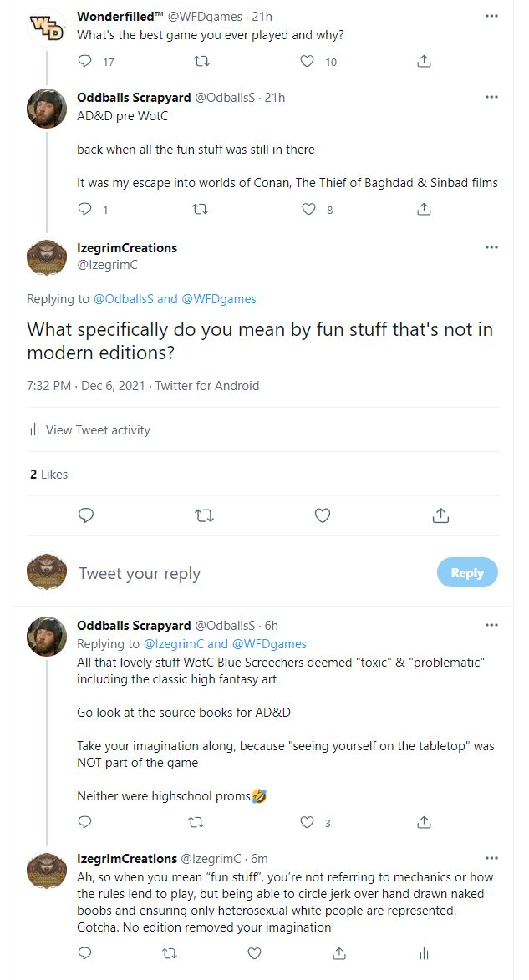
Task: Open more options on Oddballs' 6h reply
Action: (x=491, y=625)
